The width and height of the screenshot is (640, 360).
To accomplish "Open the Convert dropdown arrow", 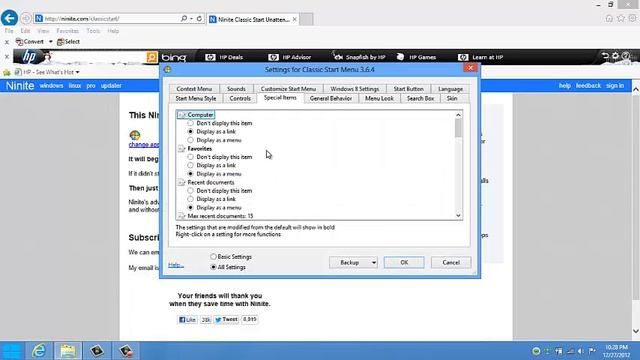I will pyautogui.click(x=51, y=42).
